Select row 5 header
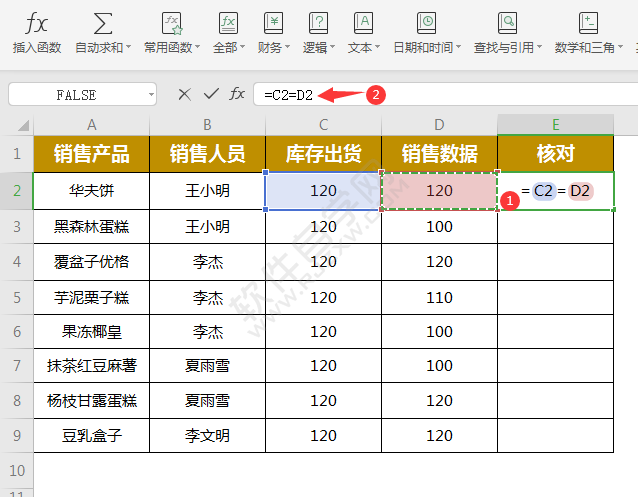This screenshot has height=497, width=638. tap(17, 298)
